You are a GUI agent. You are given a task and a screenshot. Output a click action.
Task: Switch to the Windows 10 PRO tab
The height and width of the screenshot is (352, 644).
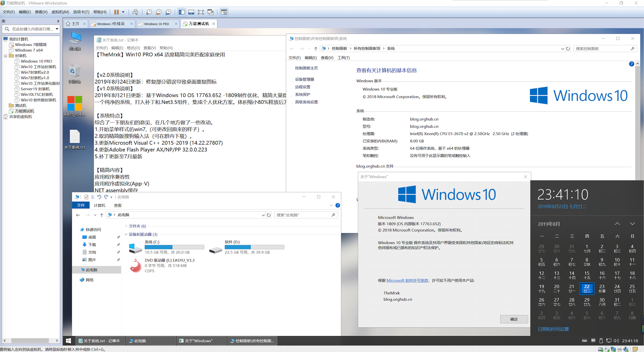click(x=156, y=24)
